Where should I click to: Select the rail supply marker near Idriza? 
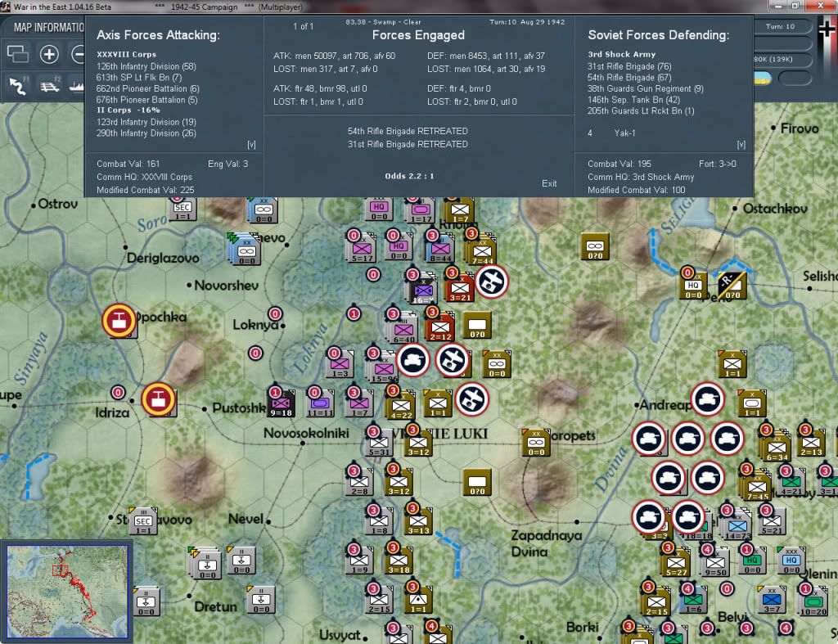[x=158, y=399]
